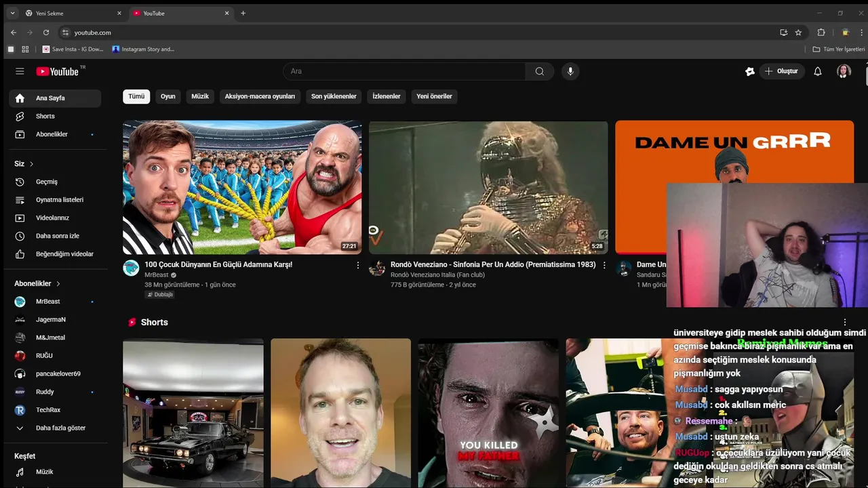Select the Oyun filter chip
The height and width of the screenshot is (488, 868).
pyautogui.click(x=168, y=96)
